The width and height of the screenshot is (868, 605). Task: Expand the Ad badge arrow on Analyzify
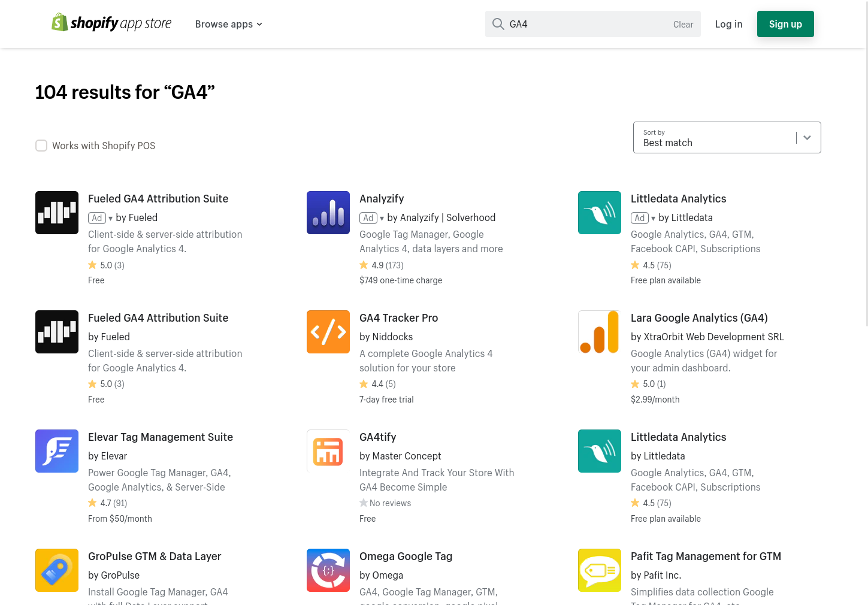coord(382,219)
